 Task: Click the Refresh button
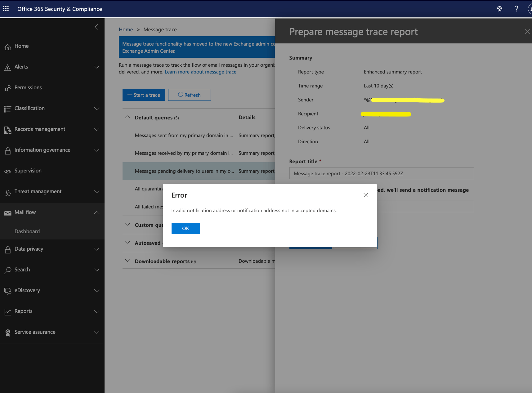click(189, 95)
